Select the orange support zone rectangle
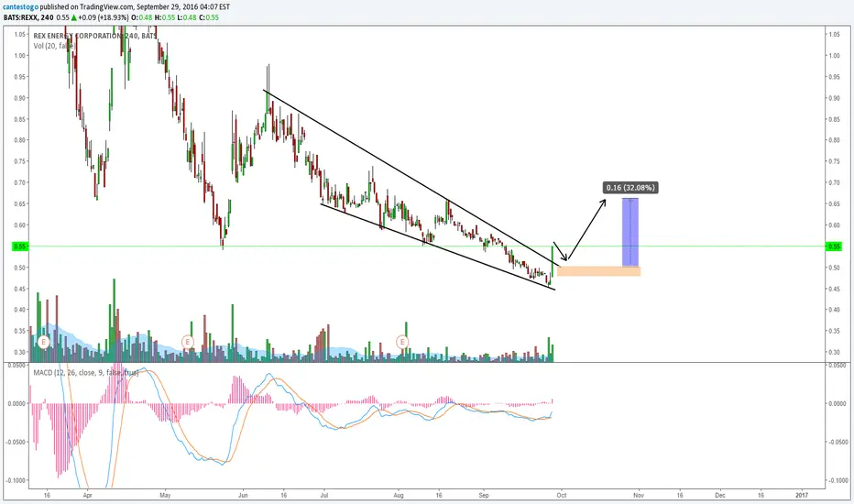This screenshot has height=504, width=854. coord(598,271)
